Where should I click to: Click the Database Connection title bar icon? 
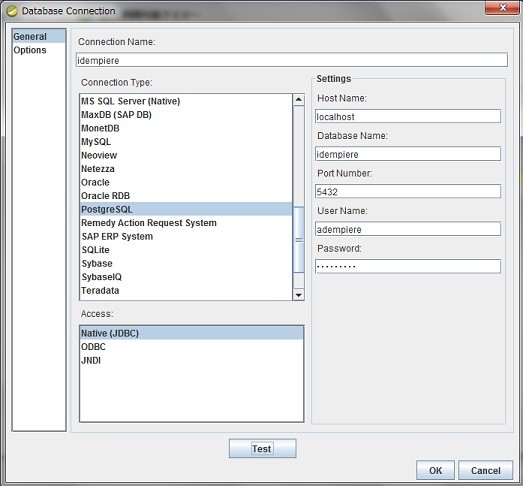pos(12,11)
